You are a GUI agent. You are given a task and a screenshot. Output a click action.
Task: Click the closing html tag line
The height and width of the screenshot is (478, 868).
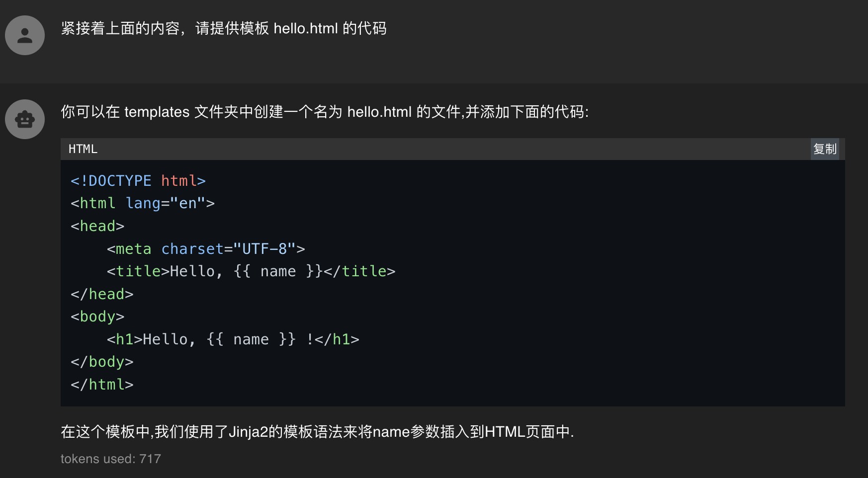(x=102, y=385)
